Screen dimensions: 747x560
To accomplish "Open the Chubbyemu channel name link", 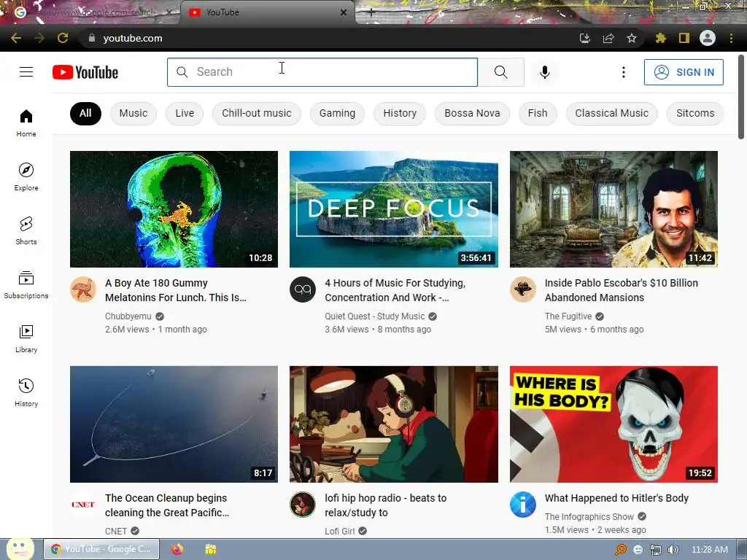I will (x=128, y=316).
